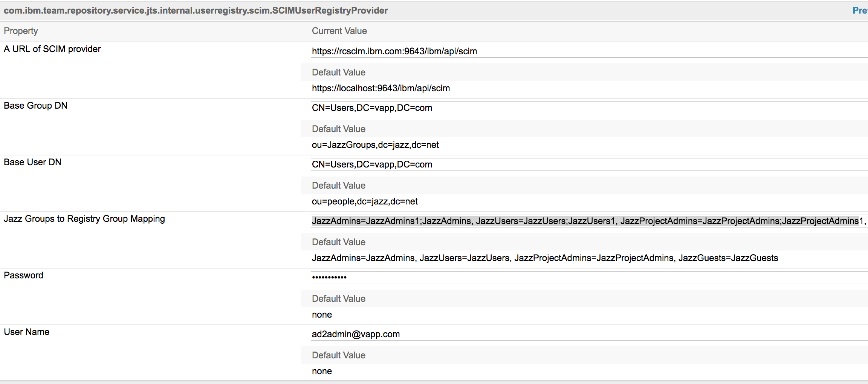Screen dimensions: 868x384
Task: Click default value 'ou=people,dc=jazz,dc=net'
Action: [x=365, y=201]
